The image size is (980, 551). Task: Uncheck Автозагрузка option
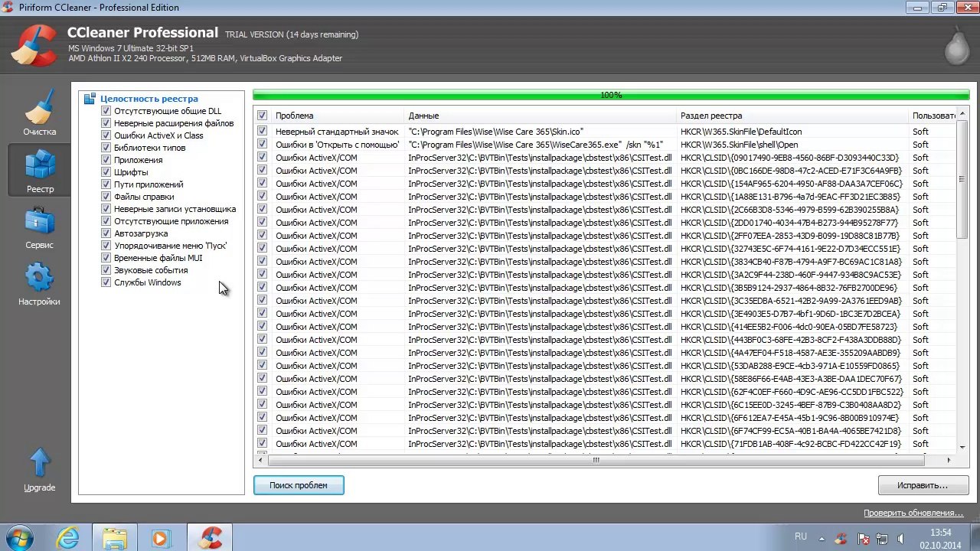[106, 233]
